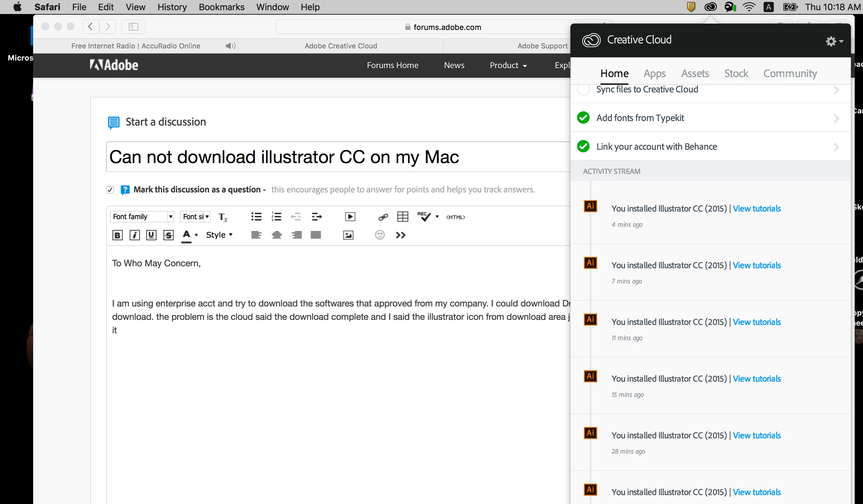863x504 pixels.
Task: Open the text color picker
Action: pyautogui.click(x=186, y=235)
